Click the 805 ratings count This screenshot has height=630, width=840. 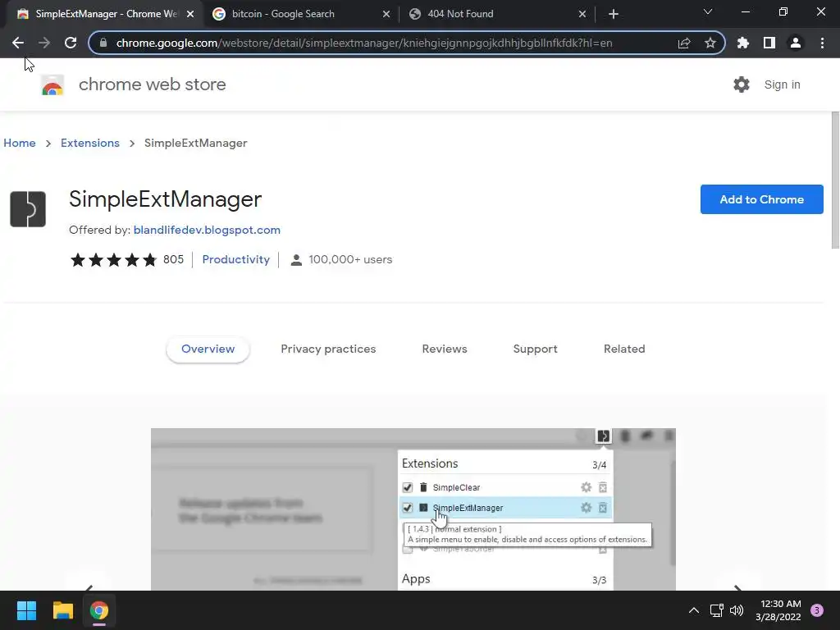(173, 259)
